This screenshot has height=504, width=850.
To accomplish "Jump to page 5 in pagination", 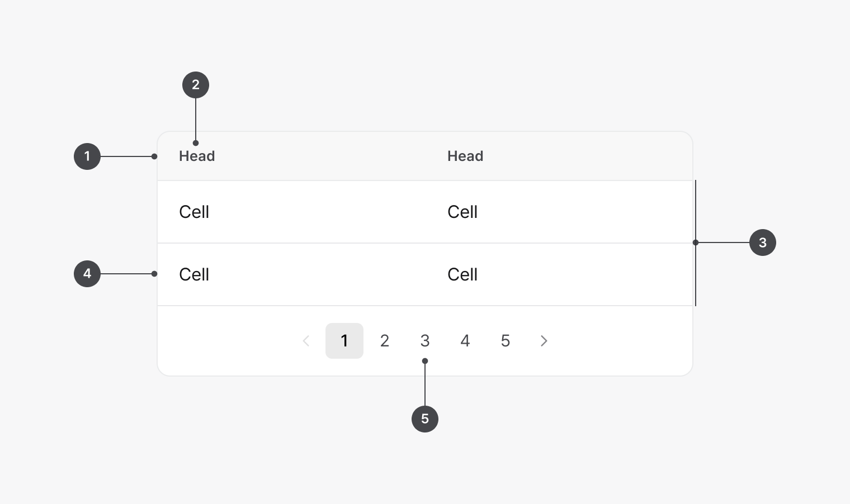I will [x=506, y=341].
